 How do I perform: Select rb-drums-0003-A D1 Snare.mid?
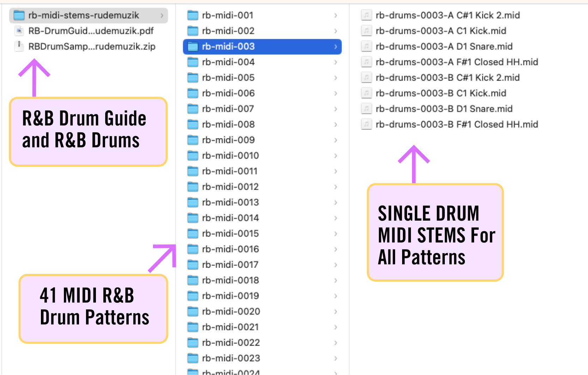tap(444, 46)
